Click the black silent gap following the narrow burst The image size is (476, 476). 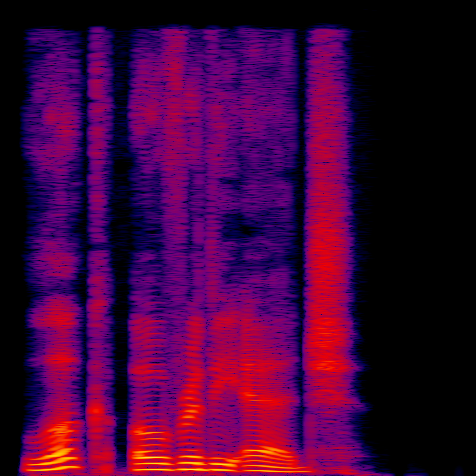pyautogui.click(x=122, y=232)
